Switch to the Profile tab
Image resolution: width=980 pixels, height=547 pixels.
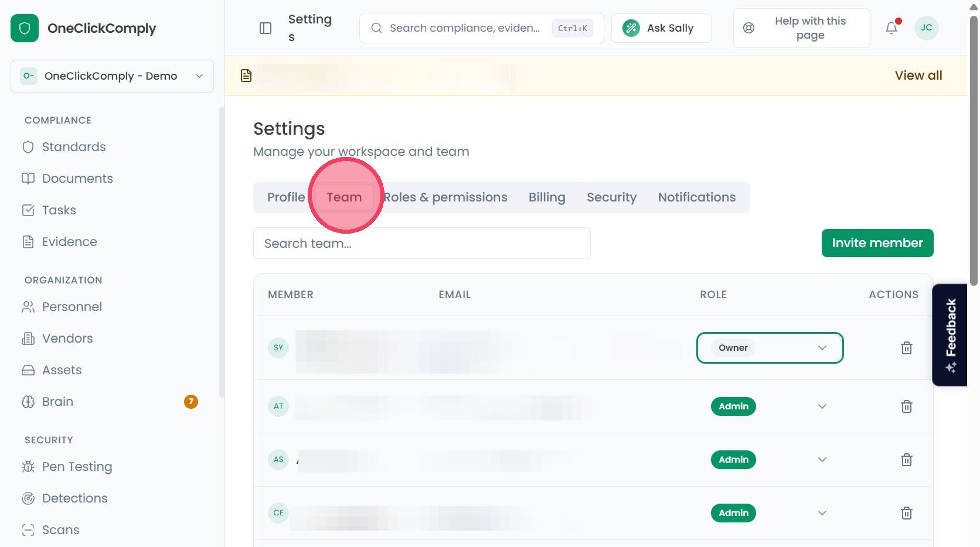(x=286, y=197)
